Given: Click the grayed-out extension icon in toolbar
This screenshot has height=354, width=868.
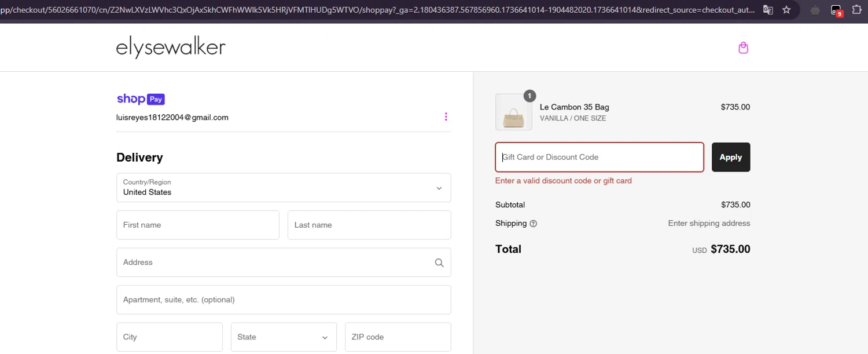Looking at the screenshot, I should [815, 10].
